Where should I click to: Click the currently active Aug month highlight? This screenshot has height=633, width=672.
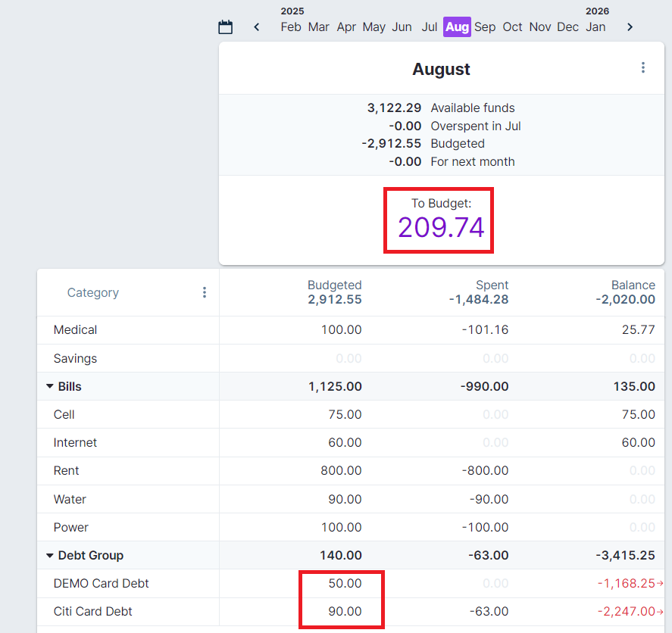tap(457, 27)
